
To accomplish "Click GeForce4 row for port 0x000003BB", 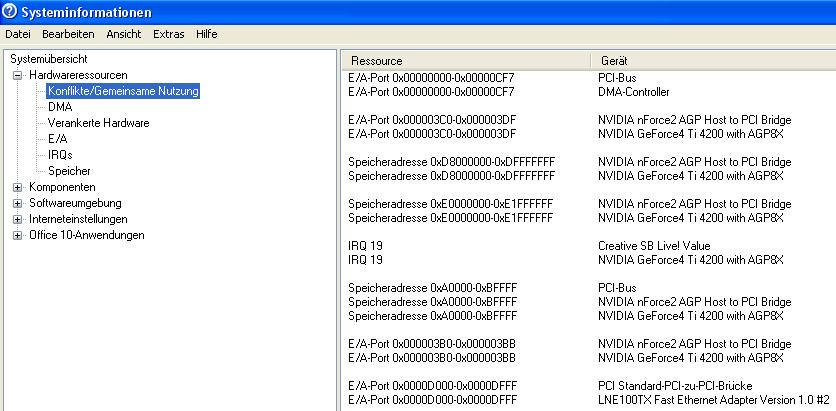I will (x=589, y=357).
